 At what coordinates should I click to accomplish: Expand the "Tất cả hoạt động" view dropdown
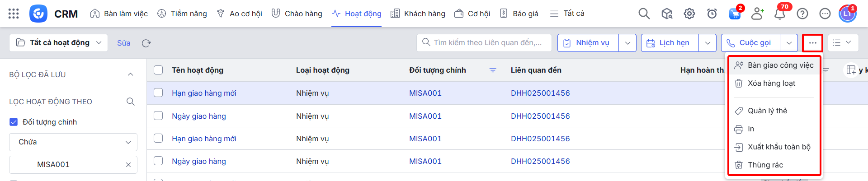[x=59, y=43]
